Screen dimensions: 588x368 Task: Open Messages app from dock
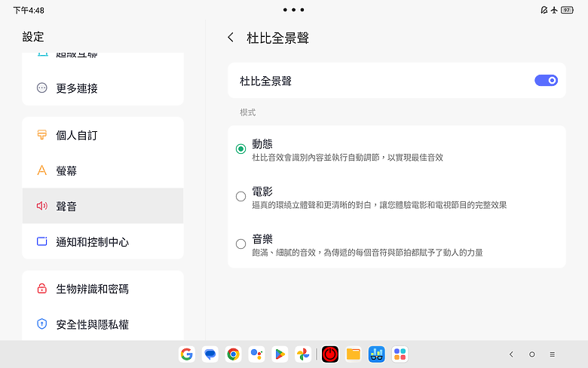(210, 354)
